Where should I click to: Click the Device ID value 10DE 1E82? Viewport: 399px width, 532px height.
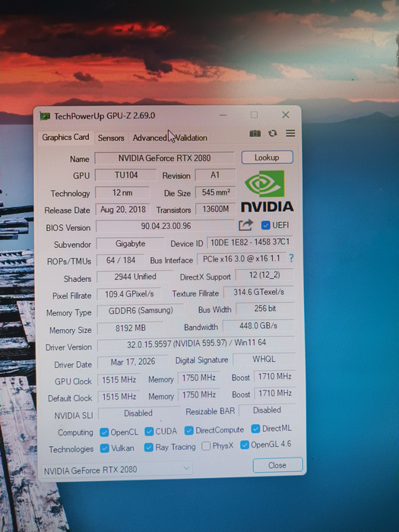250,242
